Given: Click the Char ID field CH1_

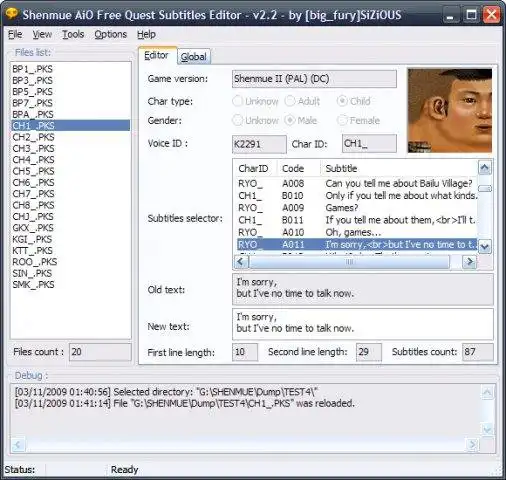Looking at the screenshot, I should pos(369,144).
